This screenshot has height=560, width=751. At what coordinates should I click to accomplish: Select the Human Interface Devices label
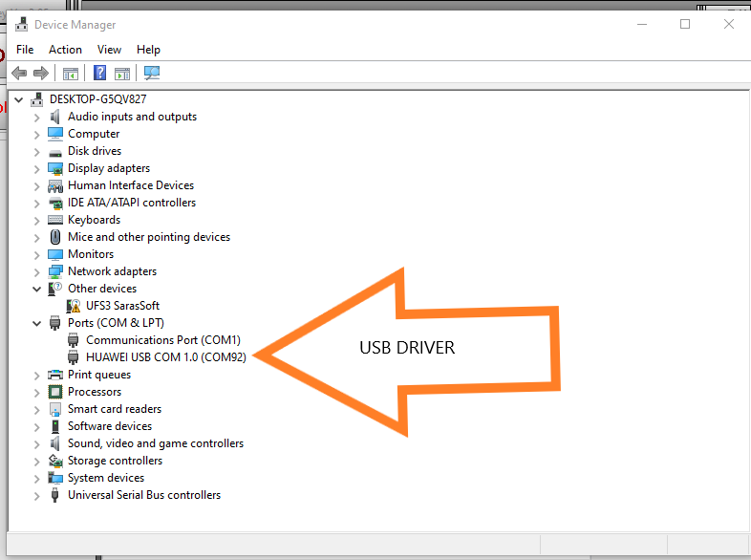click(x=131, y=185)
